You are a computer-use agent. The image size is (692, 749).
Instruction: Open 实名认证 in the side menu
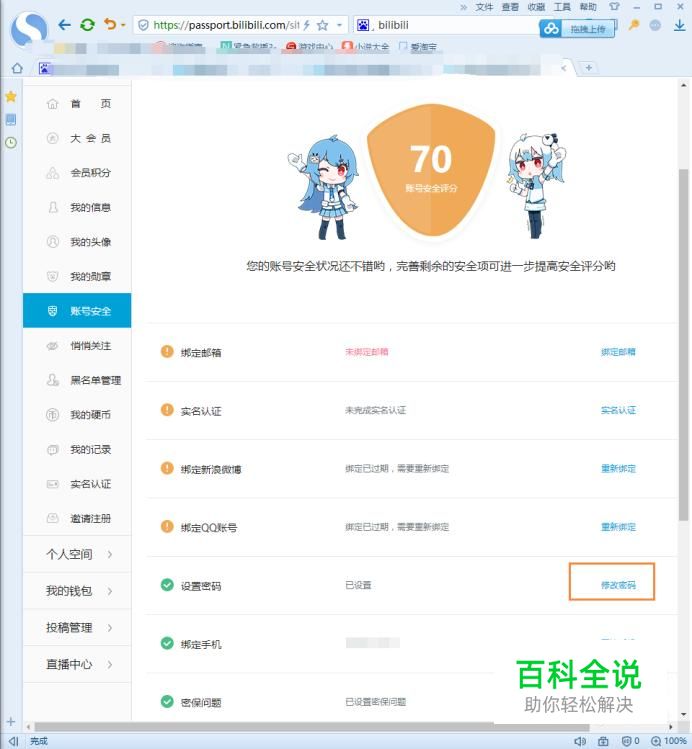(77, 484)
